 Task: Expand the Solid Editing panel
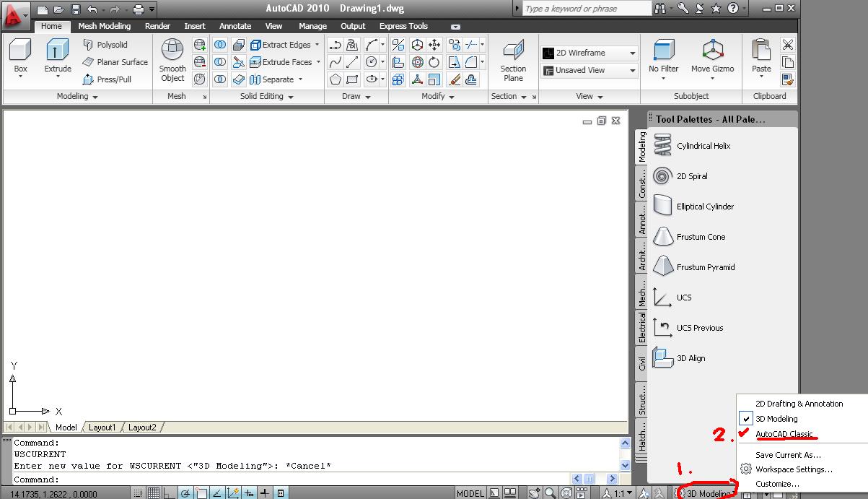pyautogui.click(x=267, y=96)
